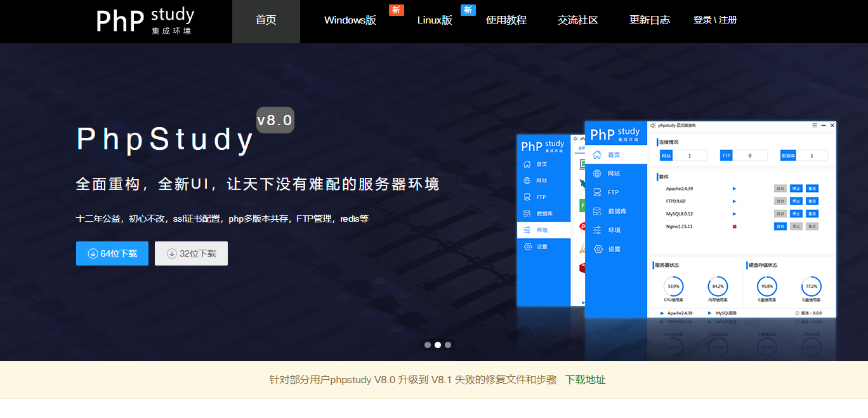This screenshot has width=868, height=418.
Task: Click the blue running arrow for MySQL8.0.12
Action: tap(734, 213)
